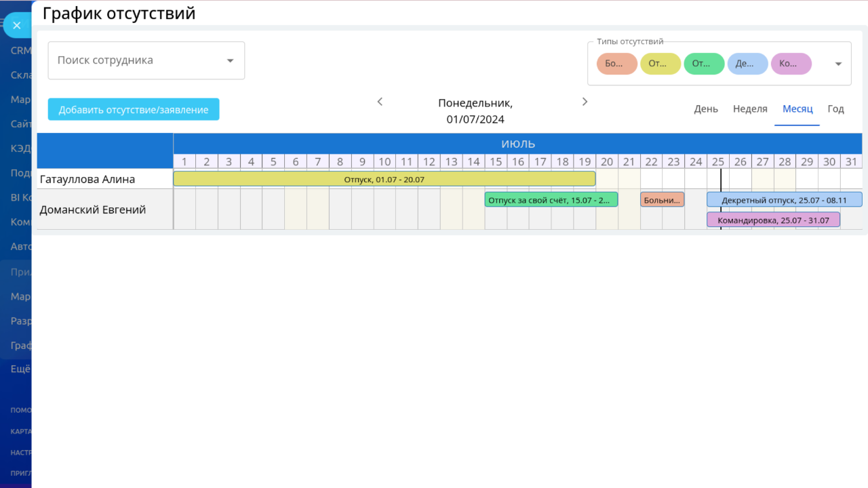Select employee Доманский Евгений

(93, 210)
